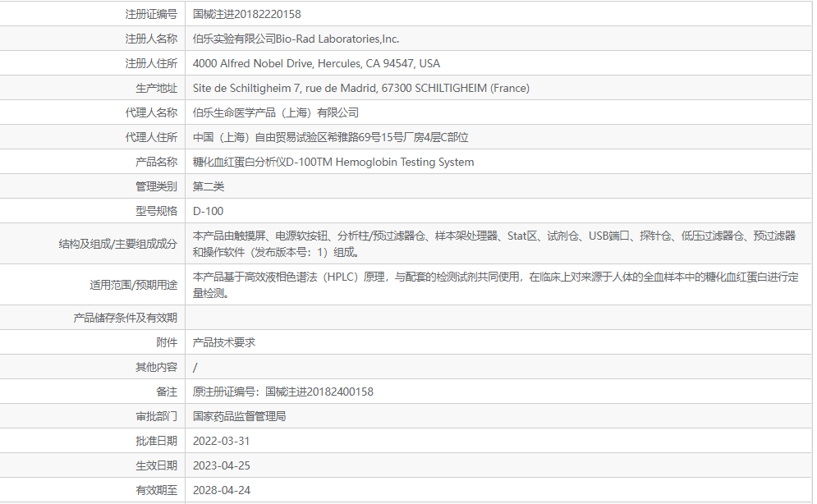Click the 产品储存条件及有效期 label
Viewport: 817px width, 504px height.
[125, 318]
